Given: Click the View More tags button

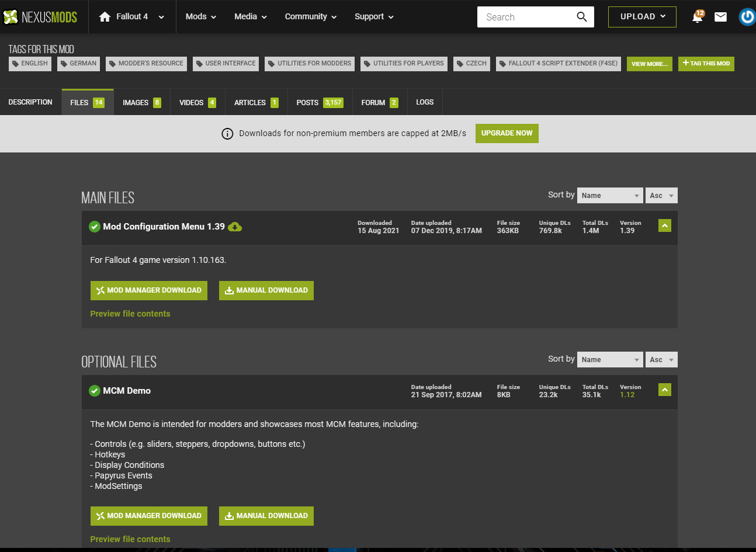Looking at the screenshot, I should 650,64.
